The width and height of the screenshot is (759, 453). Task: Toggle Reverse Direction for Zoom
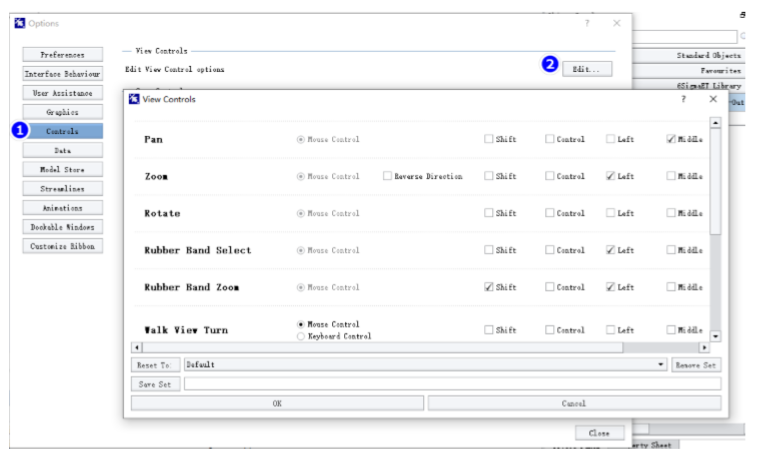(x=387, y=176)
